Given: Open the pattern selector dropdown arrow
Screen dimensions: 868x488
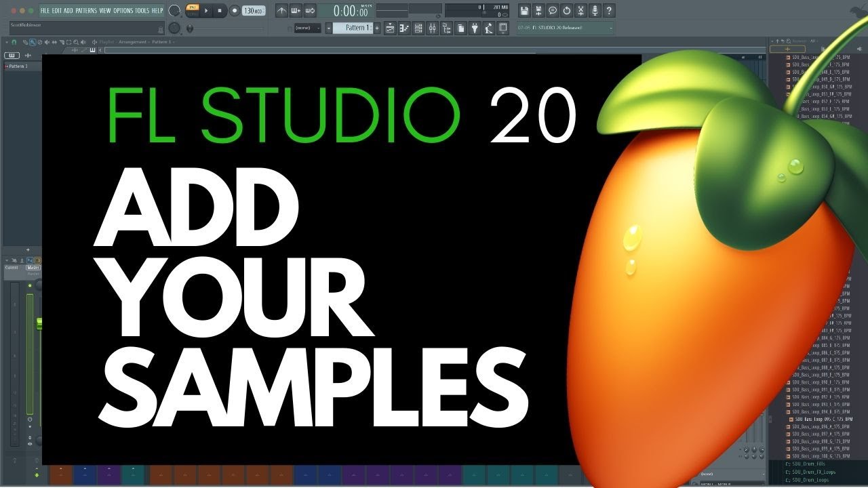Looking at the screenshot, I should (329, 28).
